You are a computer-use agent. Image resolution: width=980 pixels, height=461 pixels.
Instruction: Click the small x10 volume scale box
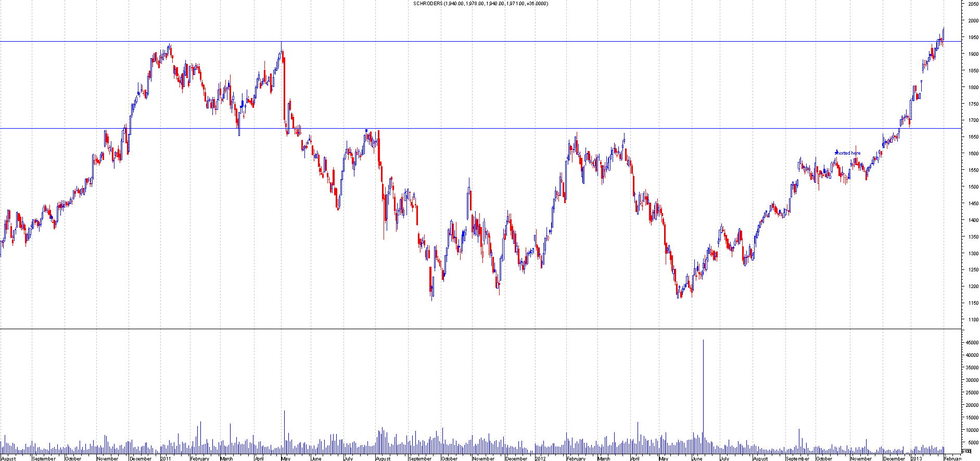pyautogui.click(x=966, y=451)
